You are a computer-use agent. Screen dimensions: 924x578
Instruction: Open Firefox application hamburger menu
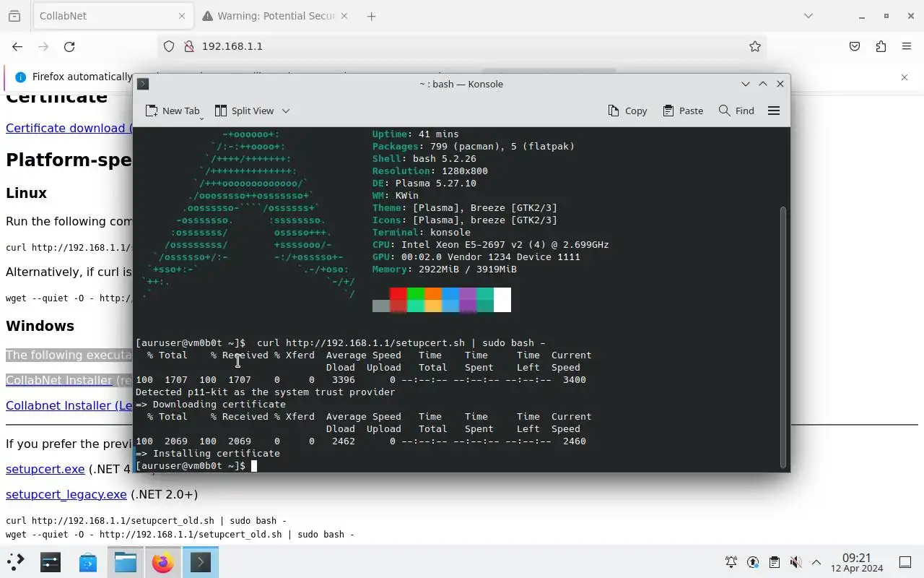point(907,46)
